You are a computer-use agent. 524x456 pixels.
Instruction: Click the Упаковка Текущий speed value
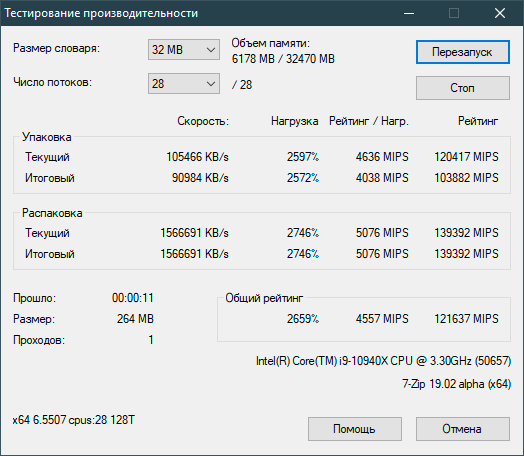pos(197,157)
